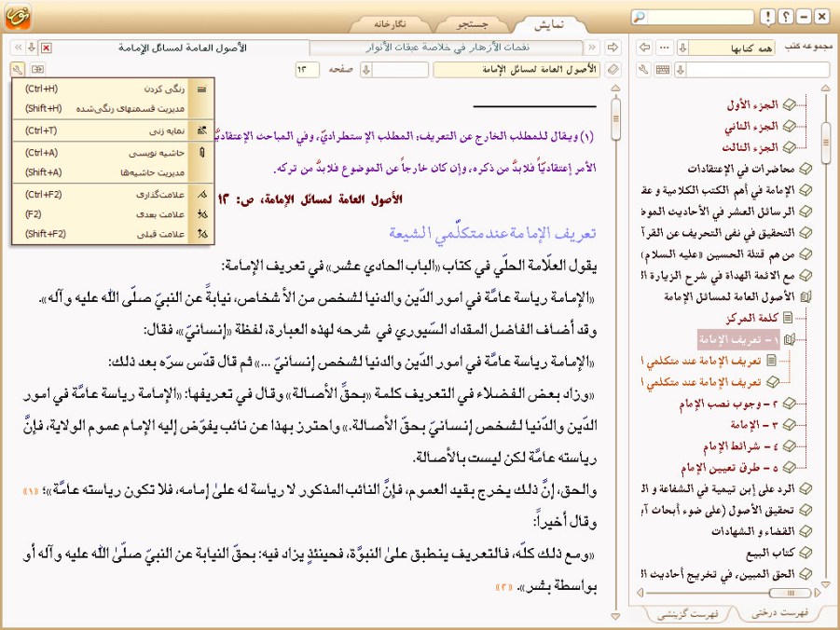840x630 pixels.
Task: Click the back arrow in the library panel
Action: click(x=644, y=48)
